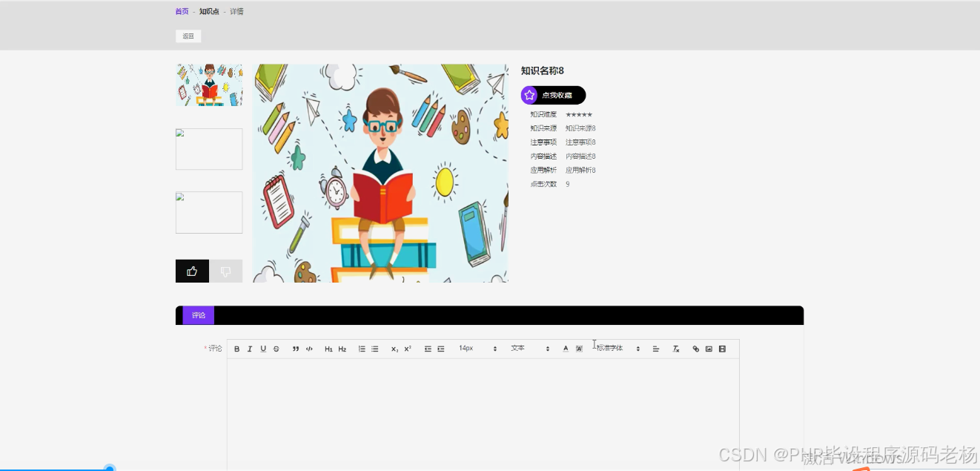Apply superscript formatting

[408, 349]
